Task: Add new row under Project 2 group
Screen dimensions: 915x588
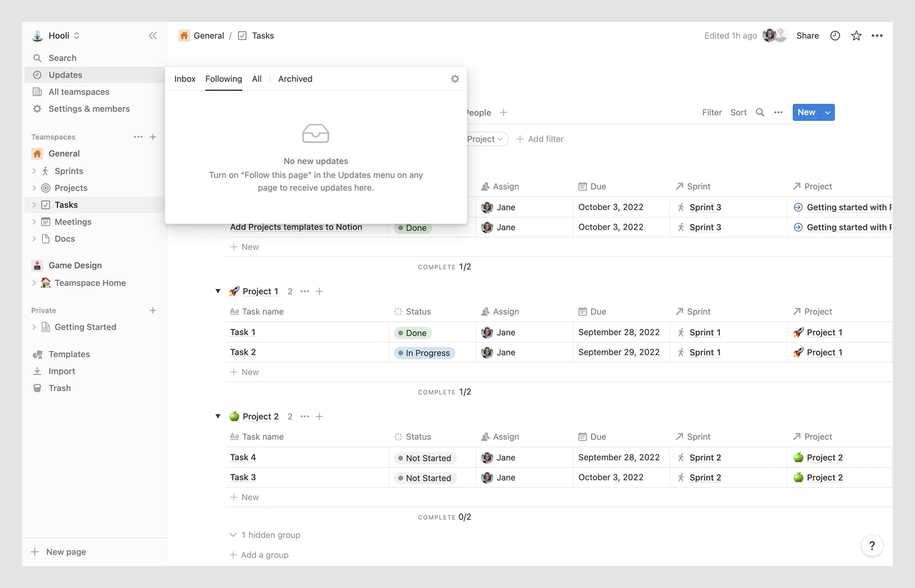Action: [x=244, y=497]
